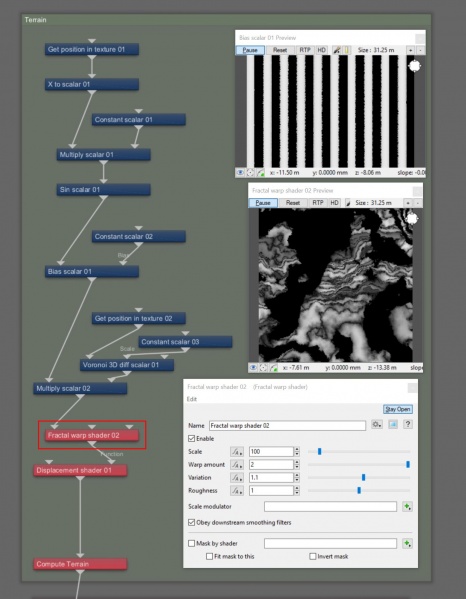Click compass gizmo in Bias scalar 01 Preview
Screen dimensions: 466x599
(414, 66)
